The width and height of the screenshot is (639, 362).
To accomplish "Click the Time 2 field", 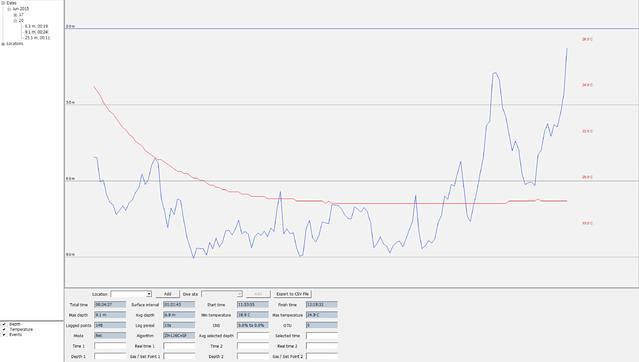I will tap(253, 346).
